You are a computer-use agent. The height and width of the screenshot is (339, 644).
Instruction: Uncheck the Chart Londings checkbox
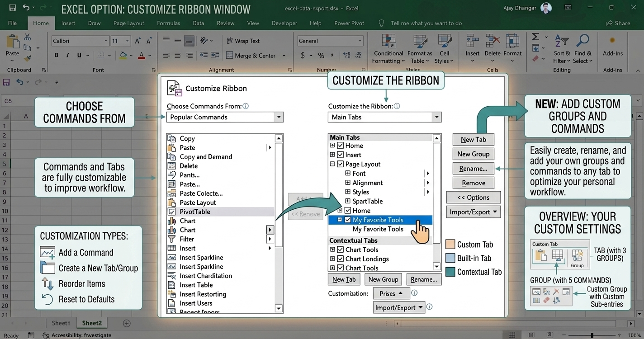coord(341,259)
